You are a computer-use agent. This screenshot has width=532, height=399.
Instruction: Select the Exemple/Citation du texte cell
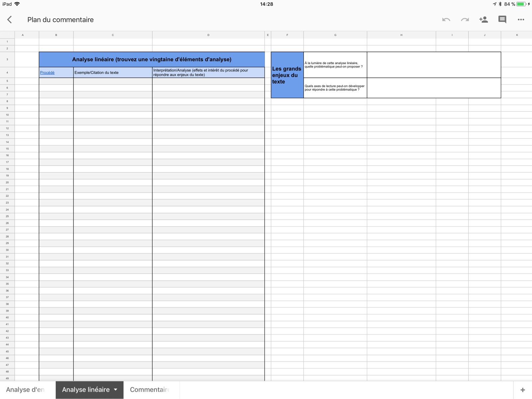coord(113,72)
